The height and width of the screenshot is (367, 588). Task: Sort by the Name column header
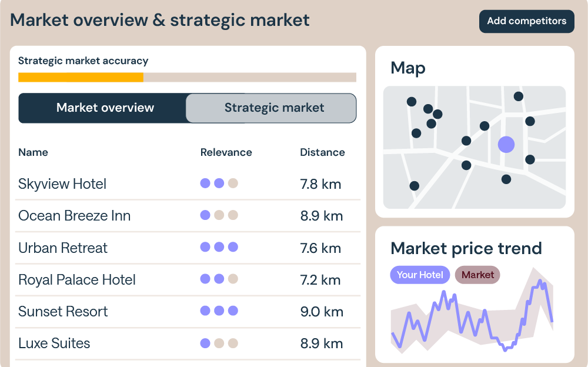tap(33, 152)
